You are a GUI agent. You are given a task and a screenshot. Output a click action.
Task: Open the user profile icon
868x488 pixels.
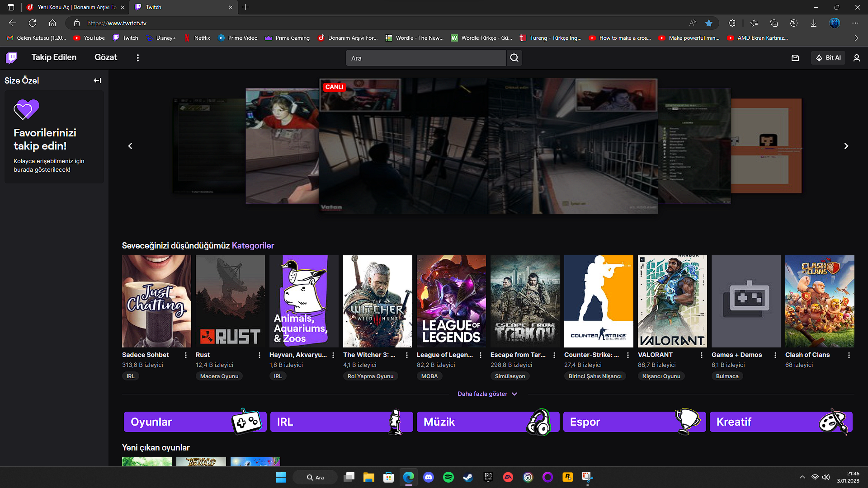(857, 58)
